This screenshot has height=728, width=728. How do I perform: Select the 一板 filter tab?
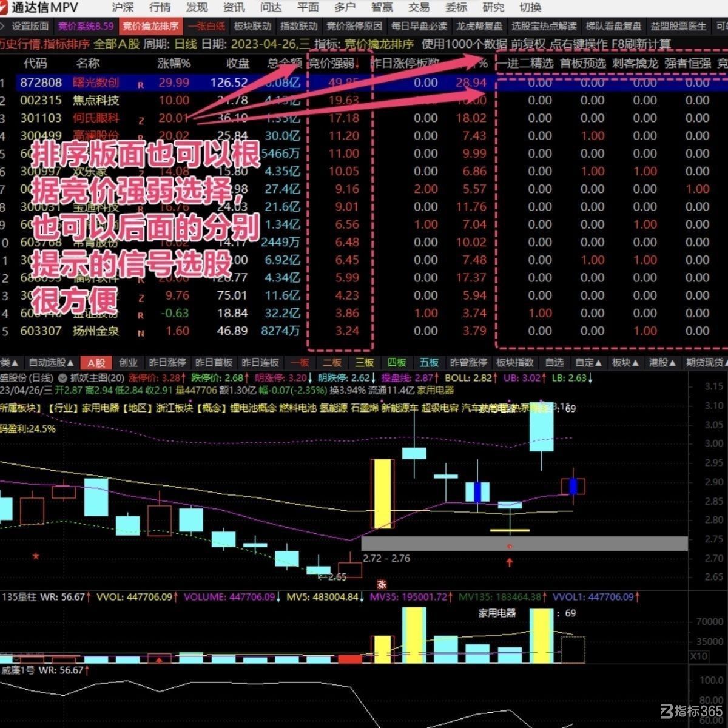tap(300, 363)
